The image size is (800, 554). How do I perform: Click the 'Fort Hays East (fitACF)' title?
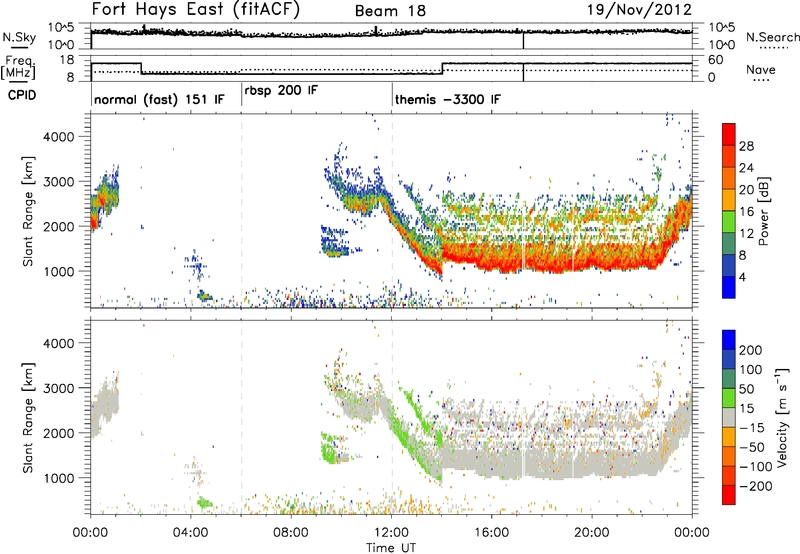coord(196,10)
